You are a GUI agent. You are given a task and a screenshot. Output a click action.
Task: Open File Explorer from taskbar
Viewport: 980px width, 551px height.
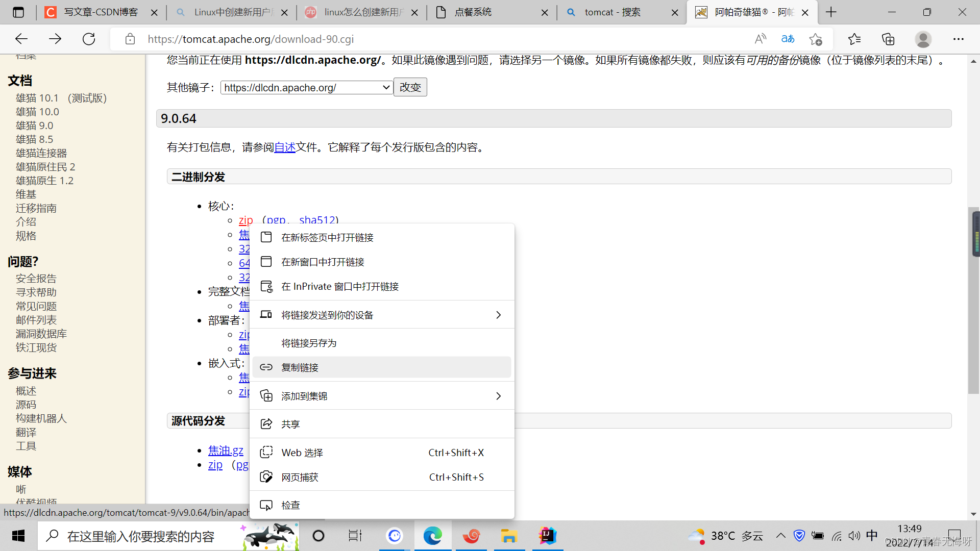[509, 536]
